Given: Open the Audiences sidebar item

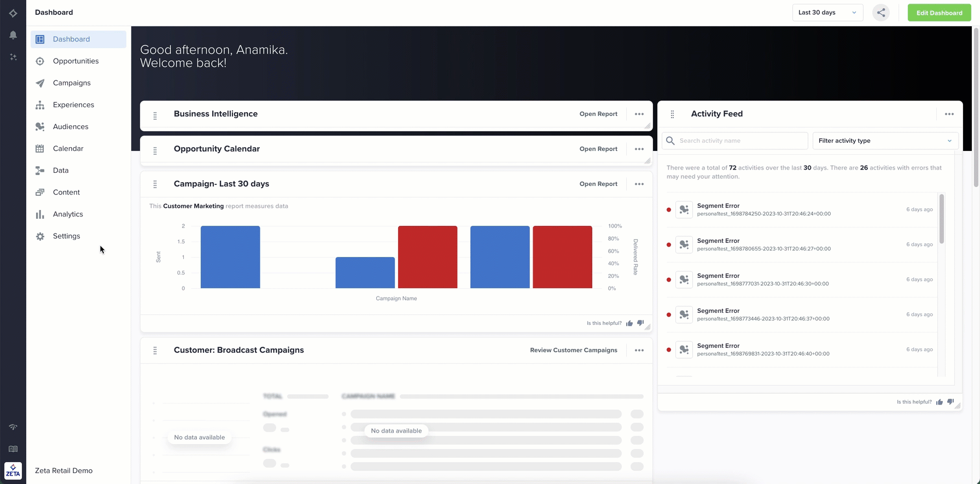Looking at the screenshot, I should 71,127.
